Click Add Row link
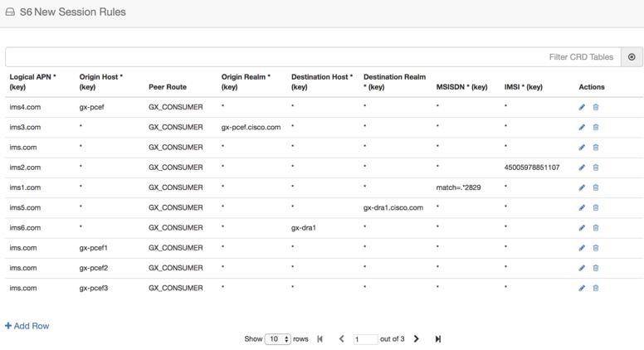 (27, 326)
